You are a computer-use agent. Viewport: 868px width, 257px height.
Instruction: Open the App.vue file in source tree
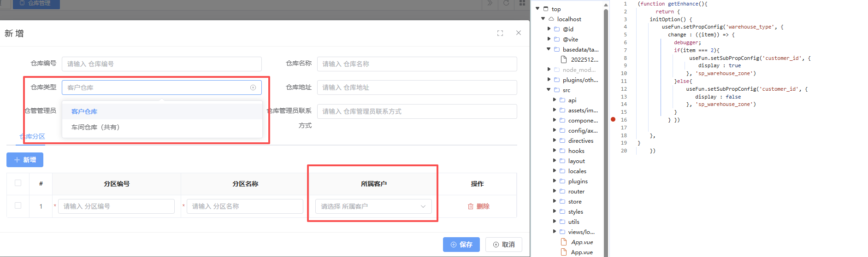coord(582,252)
